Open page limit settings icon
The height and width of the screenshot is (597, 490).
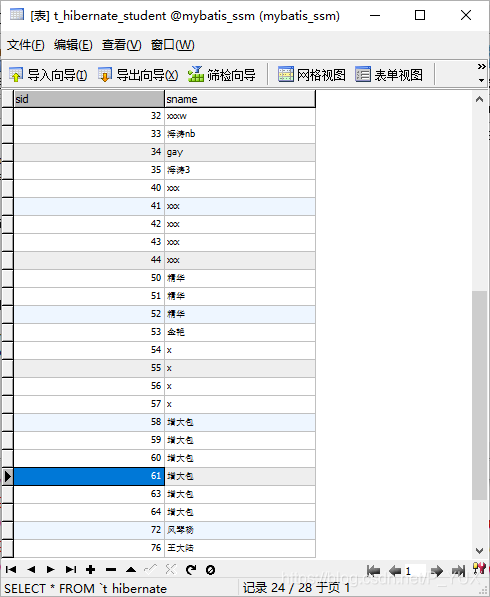tap(479, 569)
